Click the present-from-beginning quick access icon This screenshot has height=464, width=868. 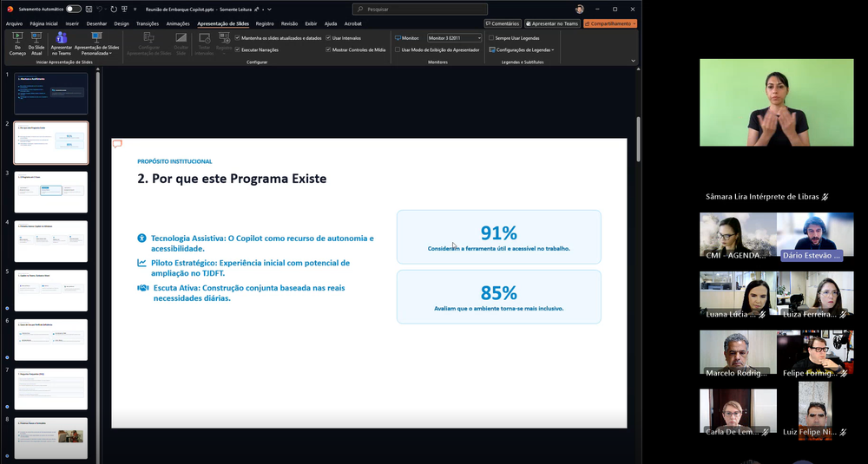[x=124, y=10]
